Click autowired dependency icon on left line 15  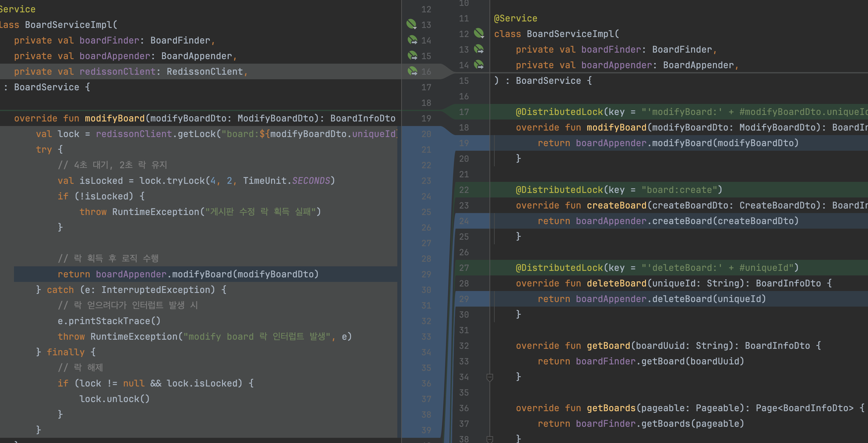point(412,56)
